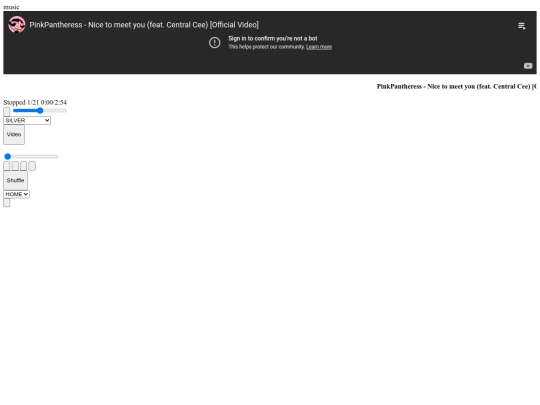Click the 'Stopped 1/21 0:00/2:54' status text
This screenshot has width=540, height=405.
click(x=35, y=102)
